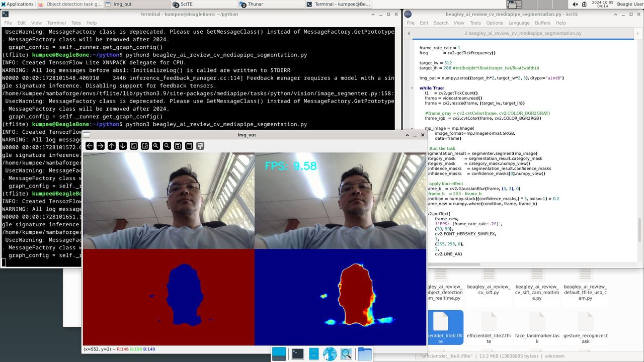Switch to SciTE taskbar button
The width and height of the screenshot is (644, 362).
pyautogui.click(x=204, y=4)
